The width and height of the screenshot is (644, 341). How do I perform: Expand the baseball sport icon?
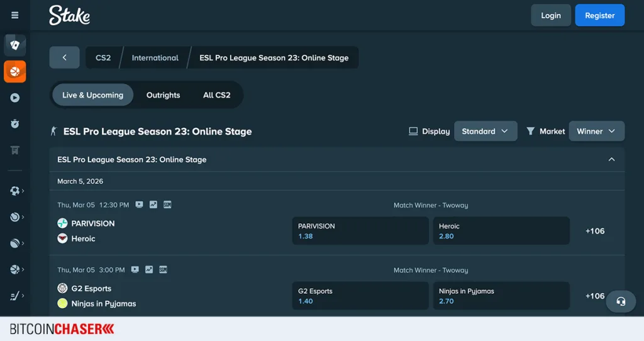pyautogui.click(x=15, y=243)
